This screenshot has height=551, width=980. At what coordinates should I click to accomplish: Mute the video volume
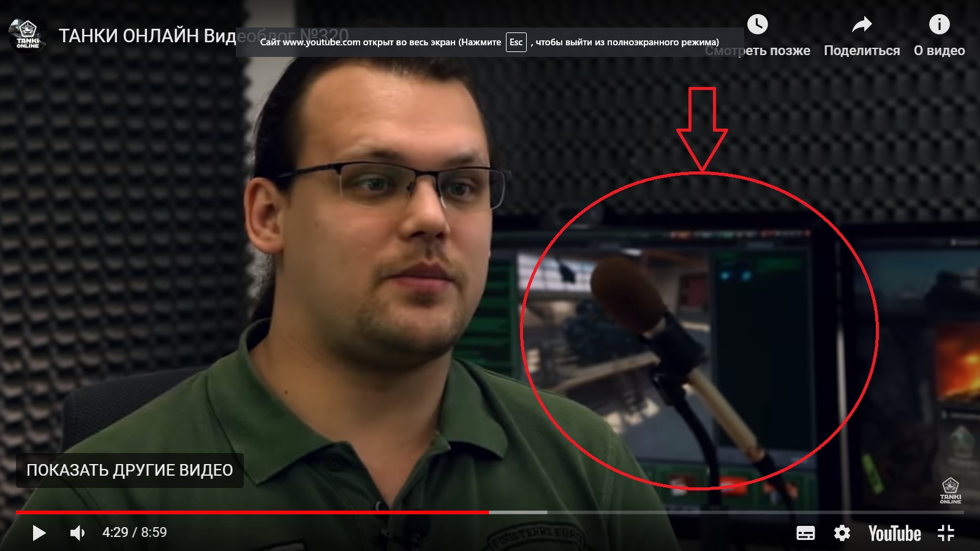pos(78,533)
